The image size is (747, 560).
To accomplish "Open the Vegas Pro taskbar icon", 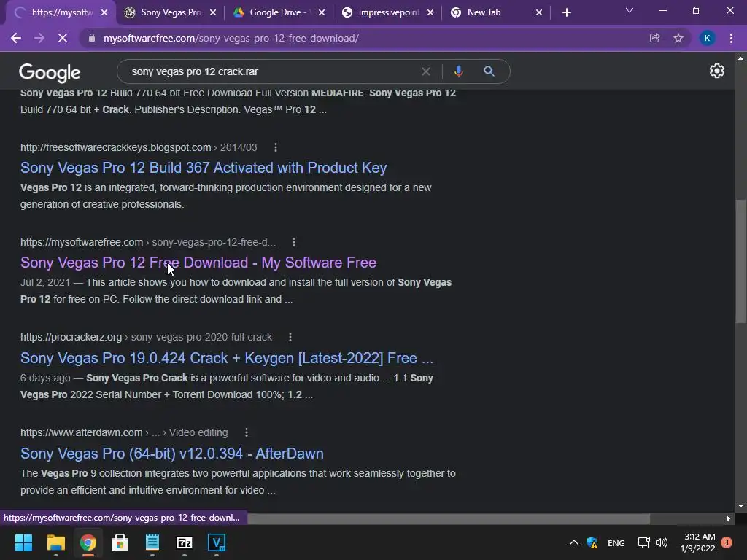I will point(217,542).
